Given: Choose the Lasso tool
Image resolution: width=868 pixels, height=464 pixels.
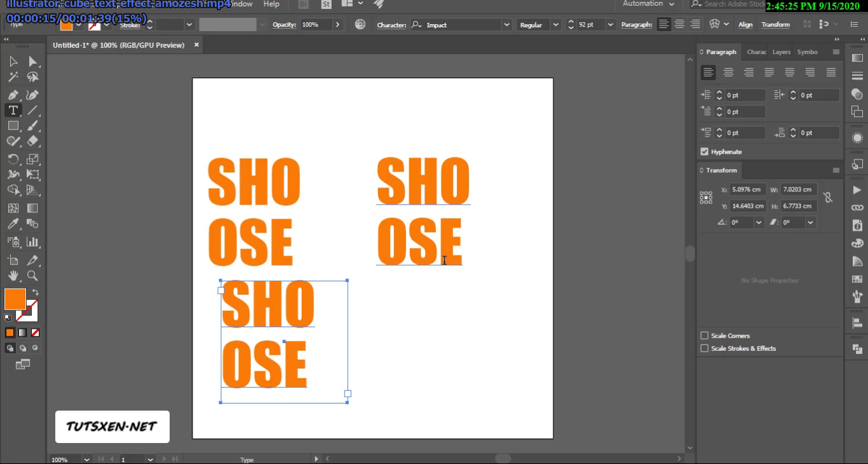Looking at the screenshot, I should pos(32,78).
